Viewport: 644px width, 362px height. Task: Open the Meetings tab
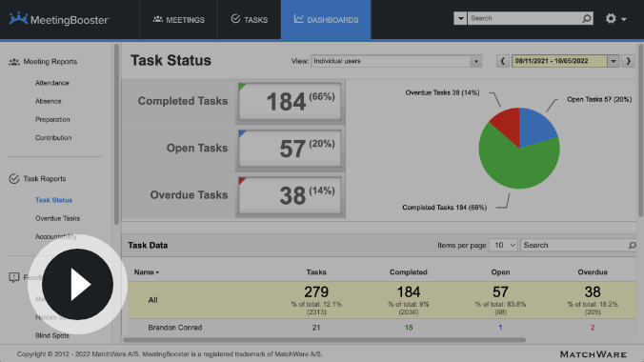[x=179, y=20]
